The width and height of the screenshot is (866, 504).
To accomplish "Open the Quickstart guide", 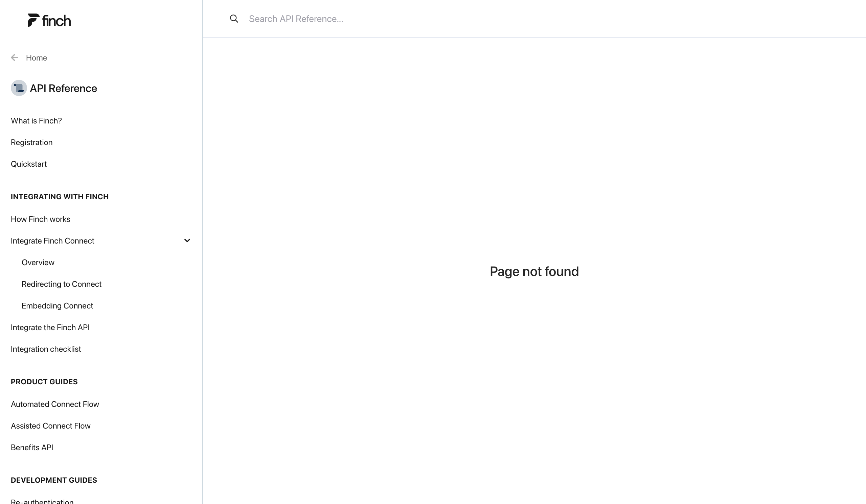I will [x=29, y=164].
